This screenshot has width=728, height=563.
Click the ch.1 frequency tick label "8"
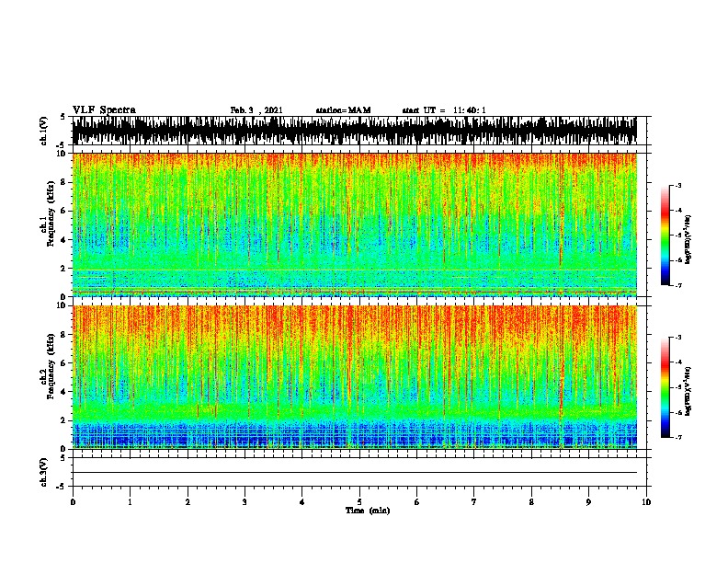pyautogui.click(x=64, y=182)
